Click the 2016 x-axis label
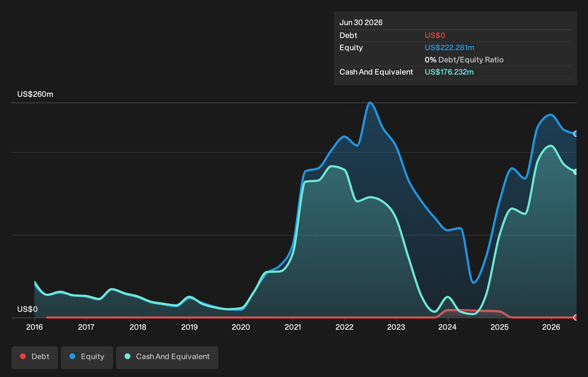588x377 pixels. tap(34, 327)
